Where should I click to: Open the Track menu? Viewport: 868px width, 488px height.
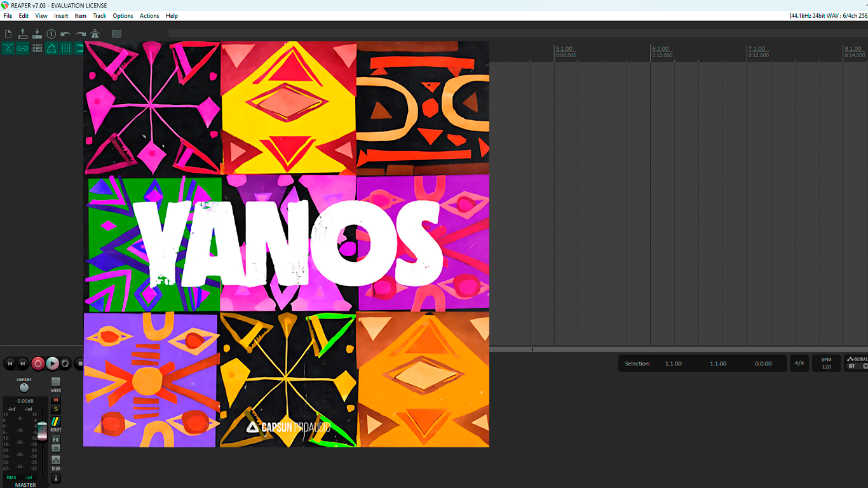(100, 16)
